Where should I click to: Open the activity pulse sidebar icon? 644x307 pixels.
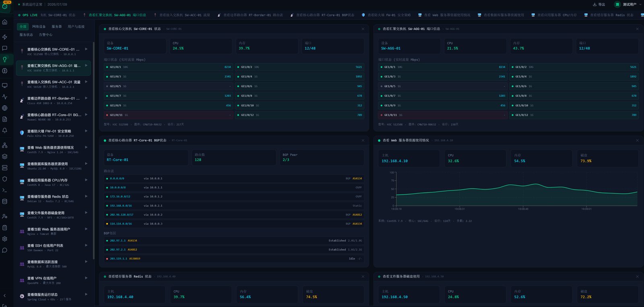pos(5,97)
